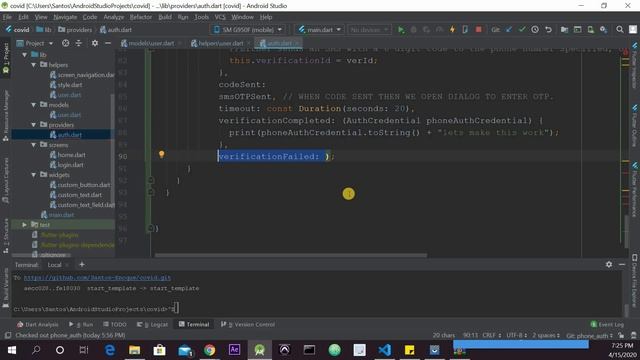Image resolution: width=640 pixels, height=360 pixels.
Task: Click the terminal command prompt input
Action: click(x=176, y=309)
